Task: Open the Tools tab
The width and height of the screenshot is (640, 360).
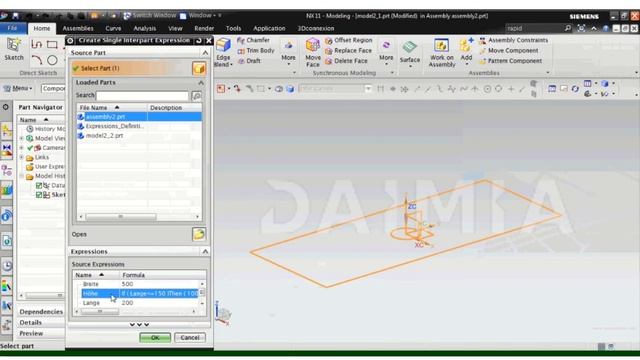Action: (x=233, y=28)
